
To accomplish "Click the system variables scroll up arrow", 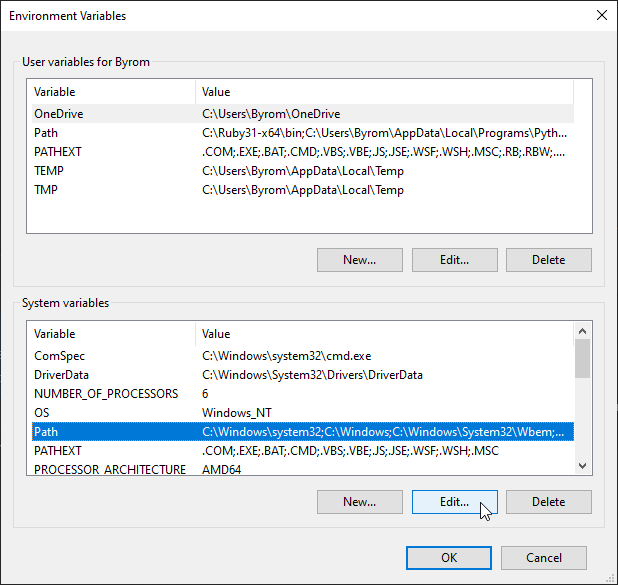I will click(583, 331).
